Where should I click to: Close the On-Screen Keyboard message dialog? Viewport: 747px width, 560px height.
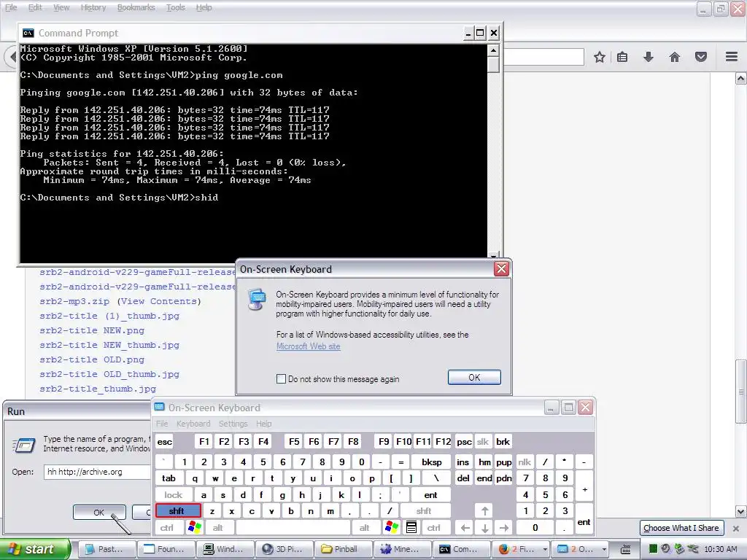(501, 269)
